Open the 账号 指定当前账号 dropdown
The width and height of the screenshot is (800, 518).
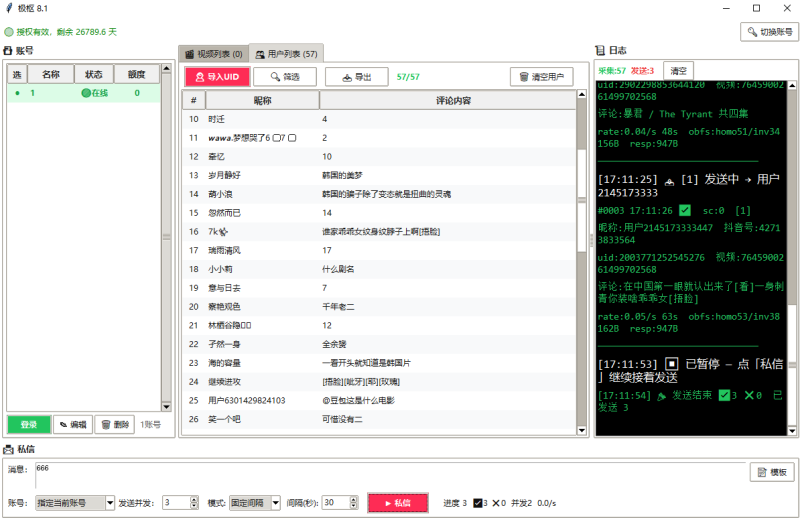[x=75, y=503]
